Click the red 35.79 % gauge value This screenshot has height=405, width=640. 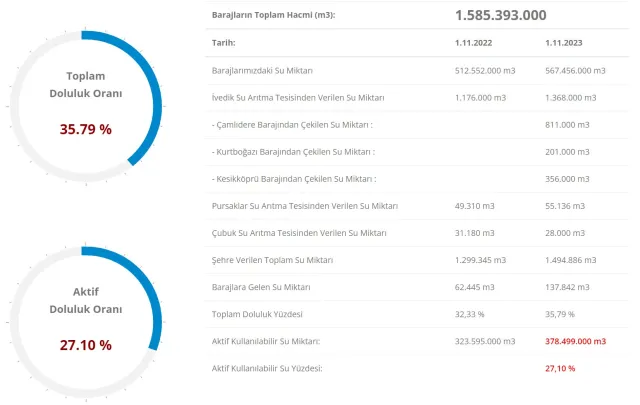(85, 130)
